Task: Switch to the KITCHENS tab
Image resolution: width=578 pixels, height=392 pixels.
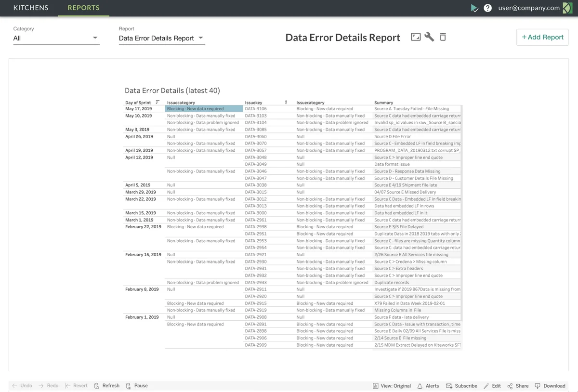Action: (x=31, y=8)
